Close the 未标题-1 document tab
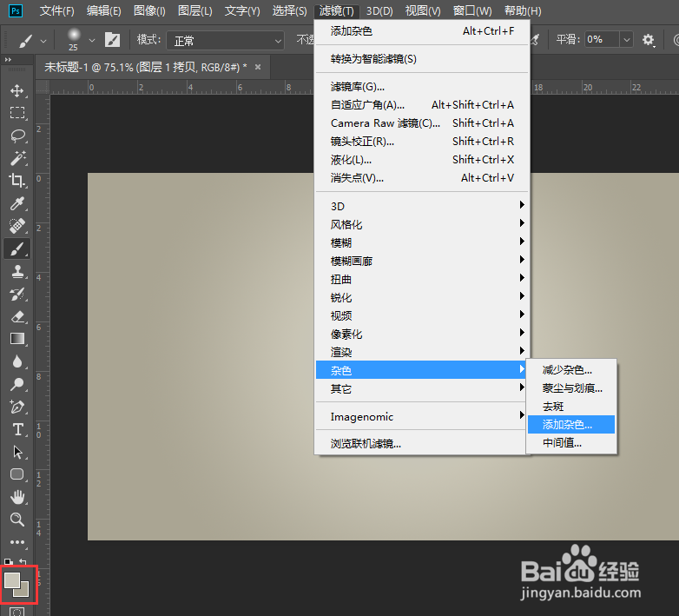The width and height of the screenshot is (679, 616). pyautogui.click(x=258, y=67)
